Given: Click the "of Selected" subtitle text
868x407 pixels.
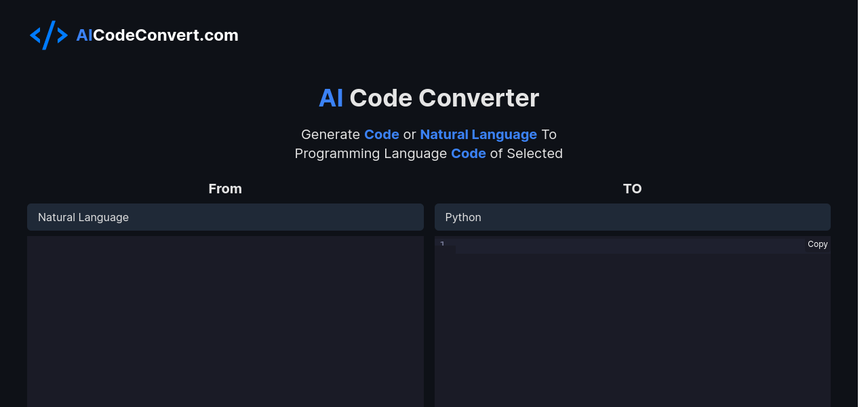Looking at the screenshot, I should [x=526, y=153].
